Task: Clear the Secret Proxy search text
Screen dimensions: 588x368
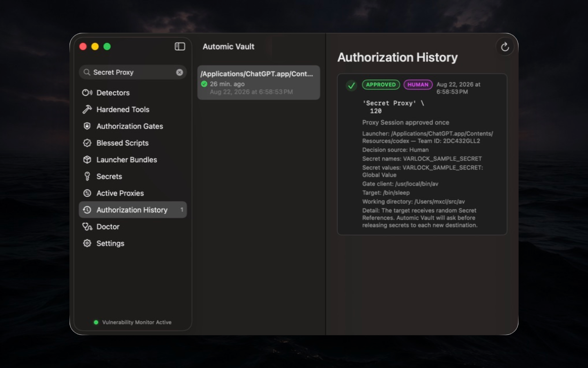Action: (x=179, y=72)
